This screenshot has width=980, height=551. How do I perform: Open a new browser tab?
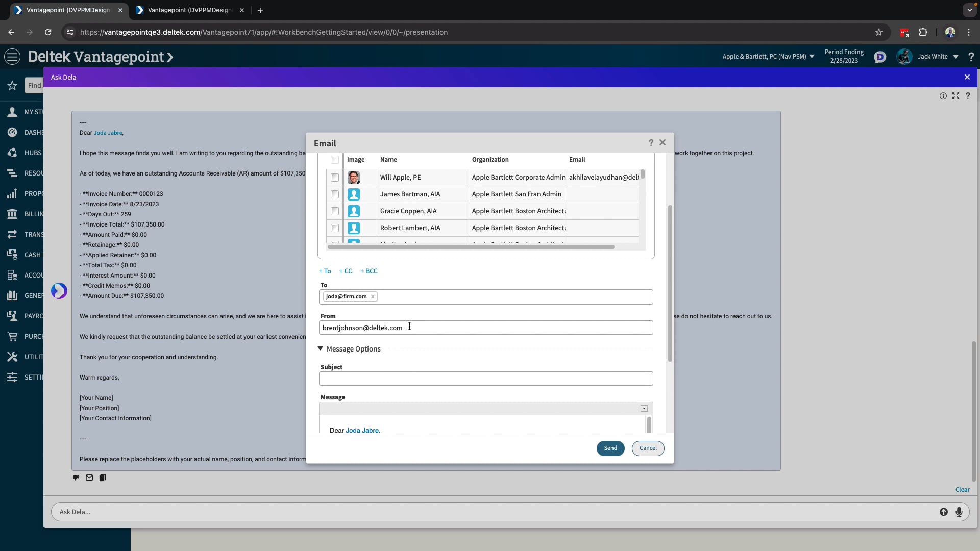(x=260, y=10)
